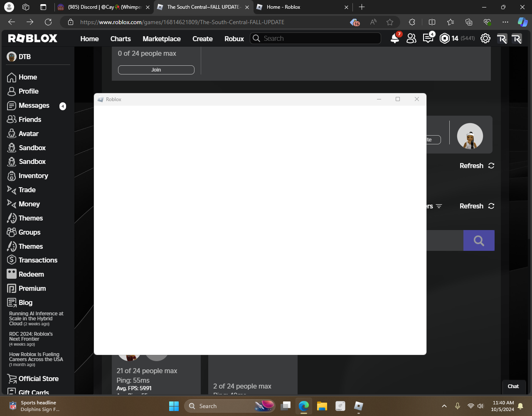Open Charts in the top navigation
Viewport: 532px width, 416px height.
[x=121, y=39]
